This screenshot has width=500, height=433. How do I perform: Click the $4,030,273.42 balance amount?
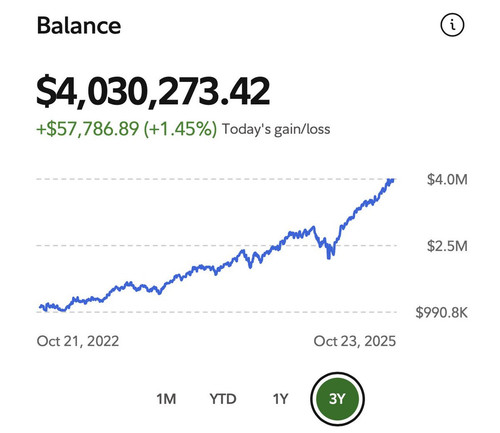click(153, 91)
